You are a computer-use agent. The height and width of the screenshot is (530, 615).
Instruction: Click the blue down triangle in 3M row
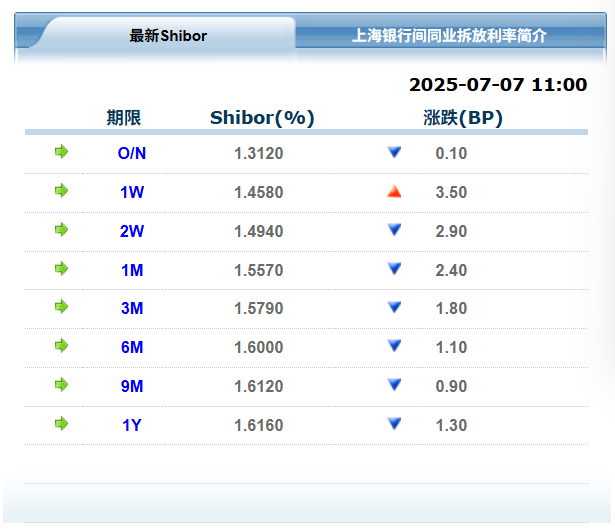coord(394,307)
